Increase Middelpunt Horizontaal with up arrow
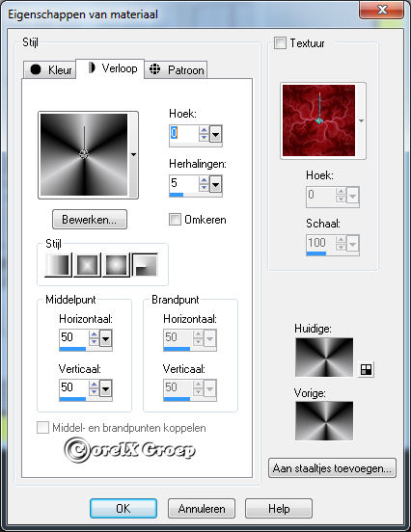This screenshot has height=532, width=411. point(94,334)
